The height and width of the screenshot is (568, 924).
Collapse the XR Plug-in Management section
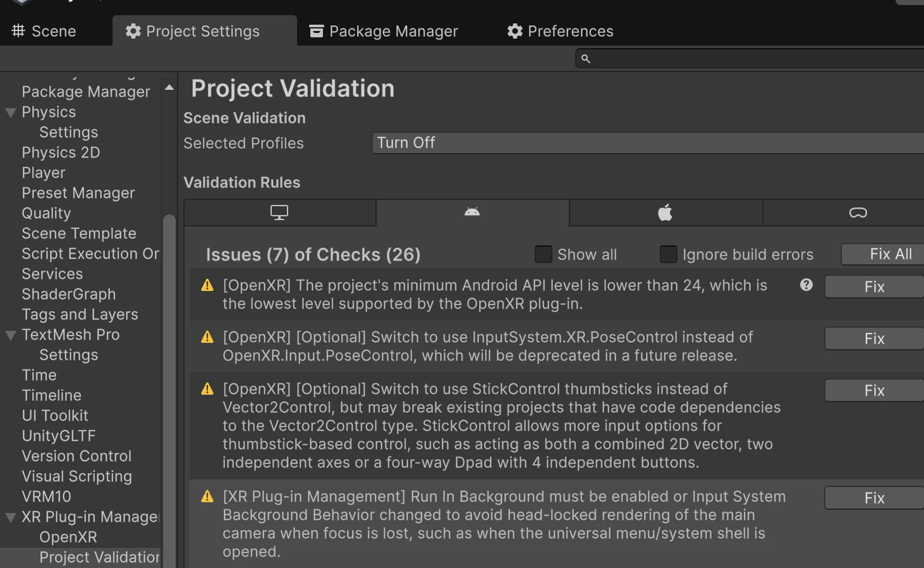tap(11, 517)
